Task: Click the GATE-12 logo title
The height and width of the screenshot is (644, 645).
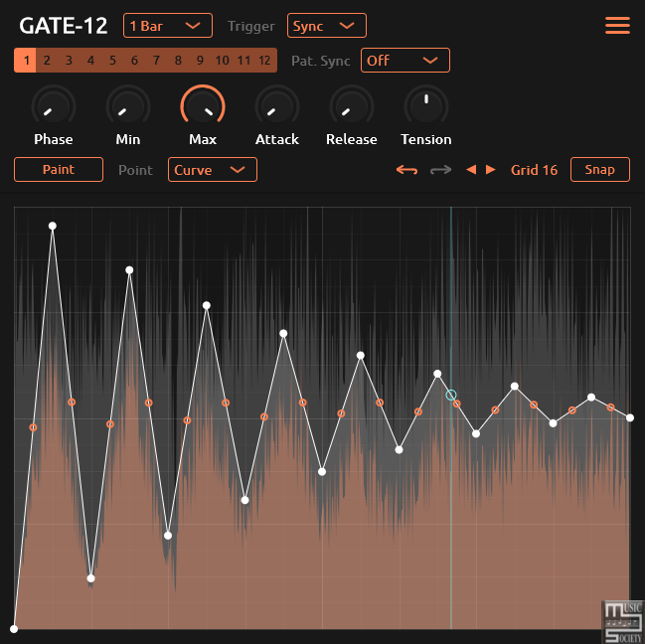Action: [63, 26]
